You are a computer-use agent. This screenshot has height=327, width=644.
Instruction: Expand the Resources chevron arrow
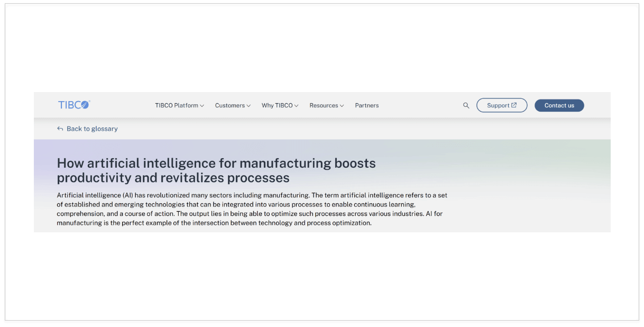342,106
